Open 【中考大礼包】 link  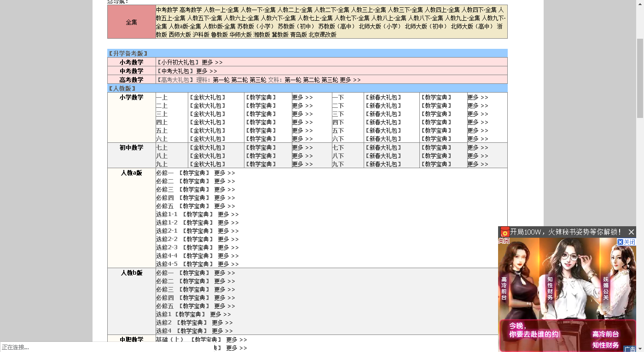(175, 71)
